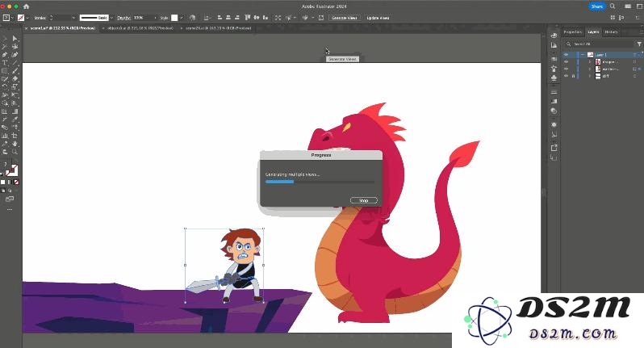This screenshot has width=644, height=348.
Task: Select the Gradient tool
Action: (15, 111)
